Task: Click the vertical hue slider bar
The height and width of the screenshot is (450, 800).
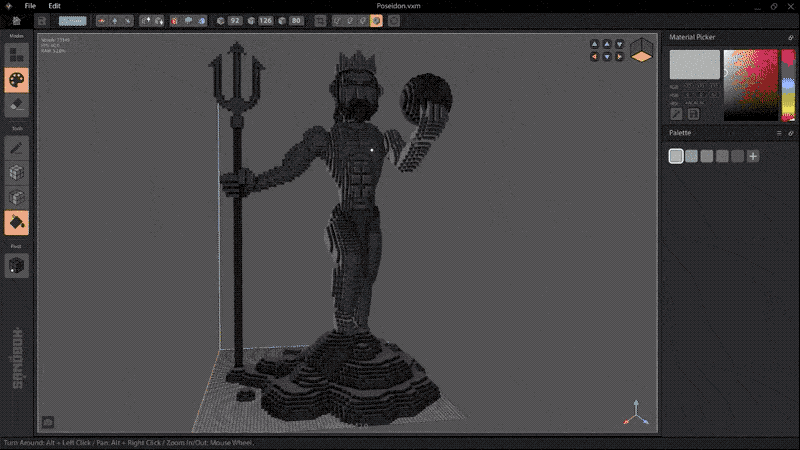Action: pyautogui.click(x=788, y=85)
